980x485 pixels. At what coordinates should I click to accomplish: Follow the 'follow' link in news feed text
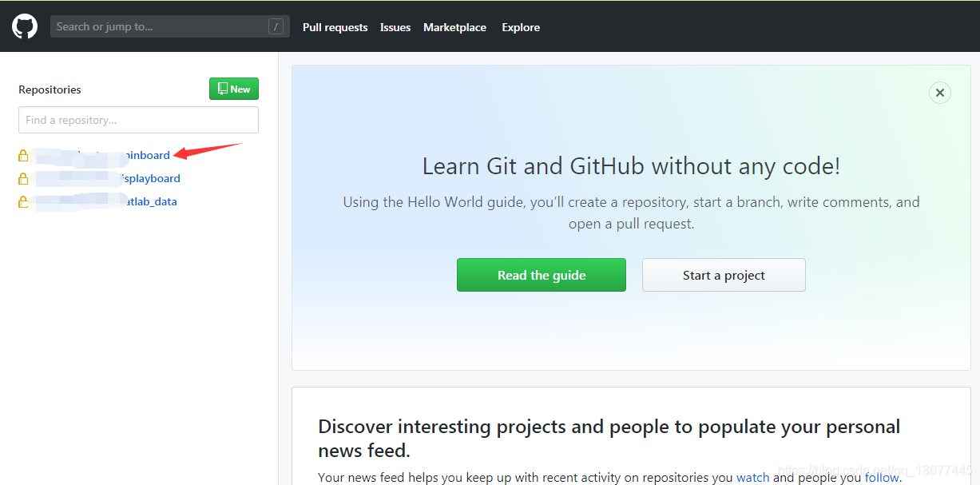pyautogui.click(x=882, y=477)
